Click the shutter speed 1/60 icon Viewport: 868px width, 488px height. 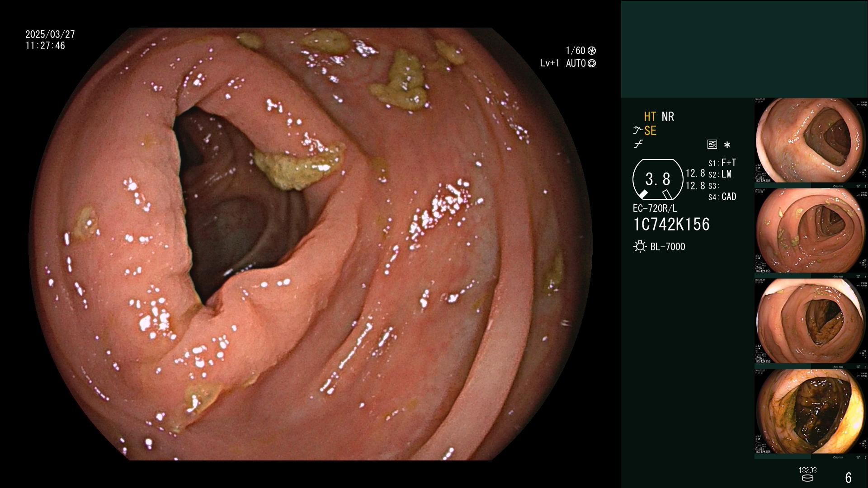click(592, 51)
